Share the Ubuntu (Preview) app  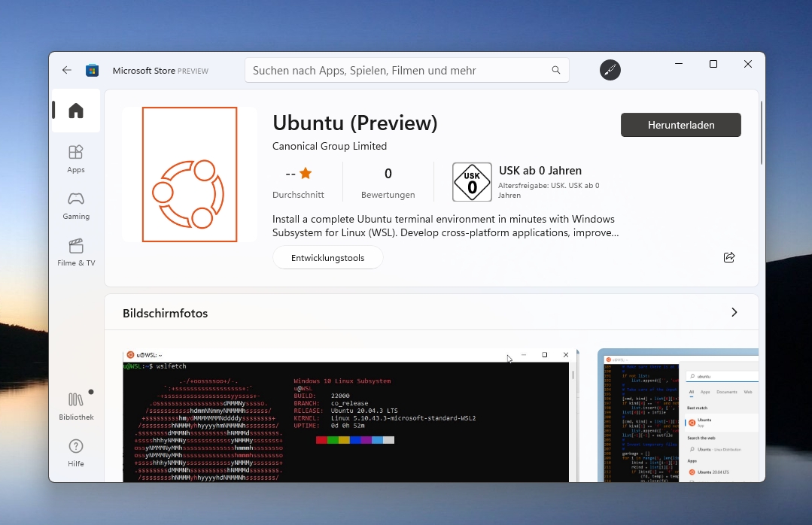729,257
